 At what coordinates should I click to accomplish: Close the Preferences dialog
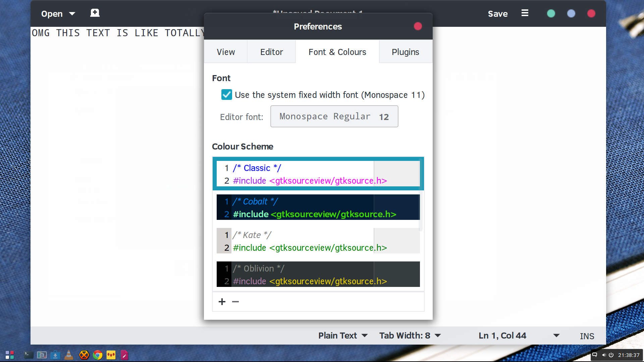point(418,26)
